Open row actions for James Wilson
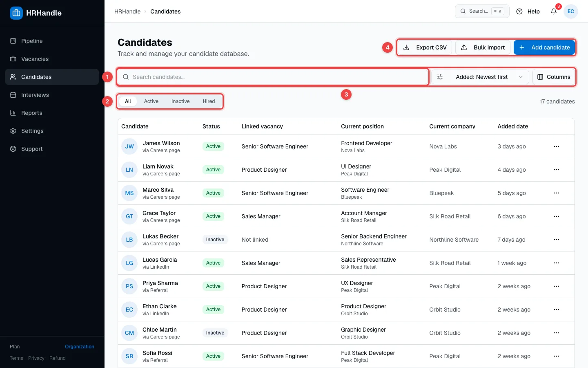Viewport: 588px width, 368px height. point(557,146)
